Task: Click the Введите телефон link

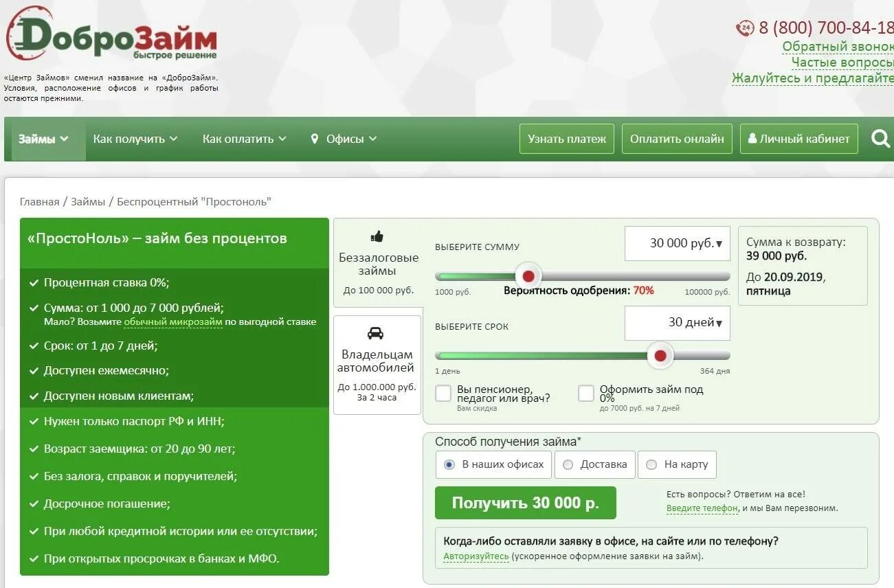Action: click(x=702, y=508)
